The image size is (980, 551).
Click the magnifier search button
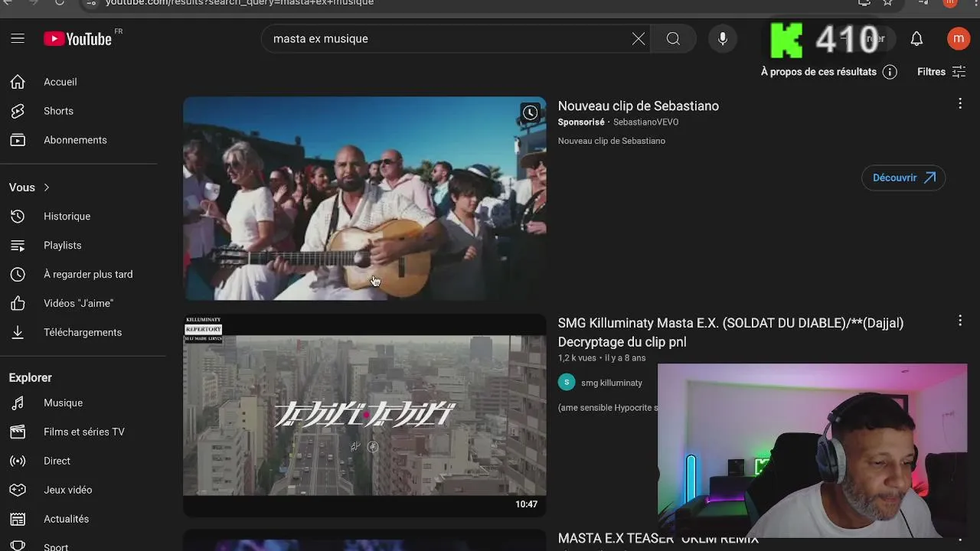tap(673, 39)
